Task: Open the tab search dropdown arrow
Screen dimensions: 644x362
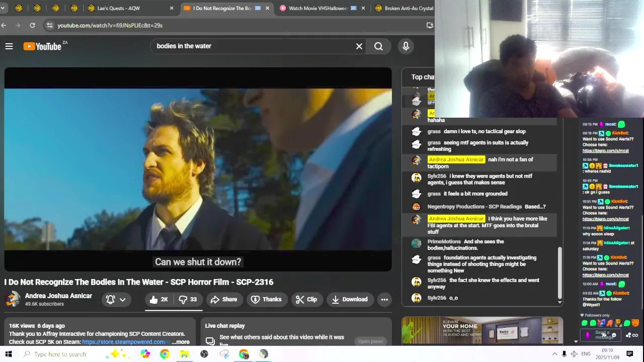Action: pyautogui.click(x=3, y=8)
